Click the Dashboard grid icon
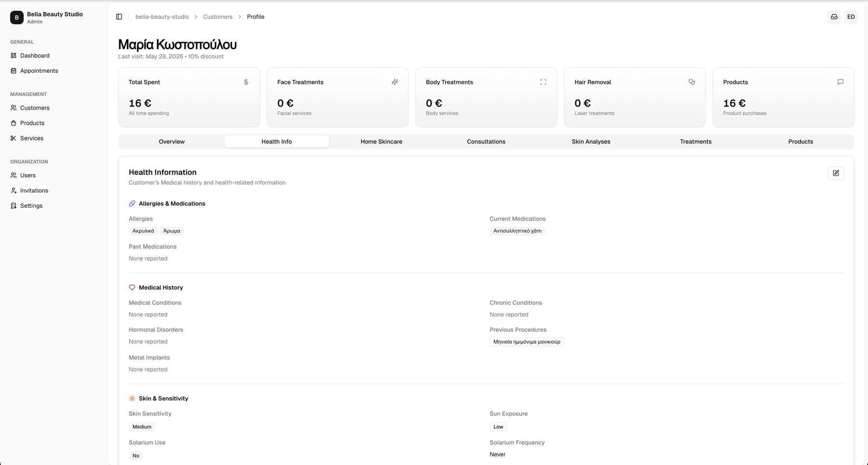 (14, 55)
